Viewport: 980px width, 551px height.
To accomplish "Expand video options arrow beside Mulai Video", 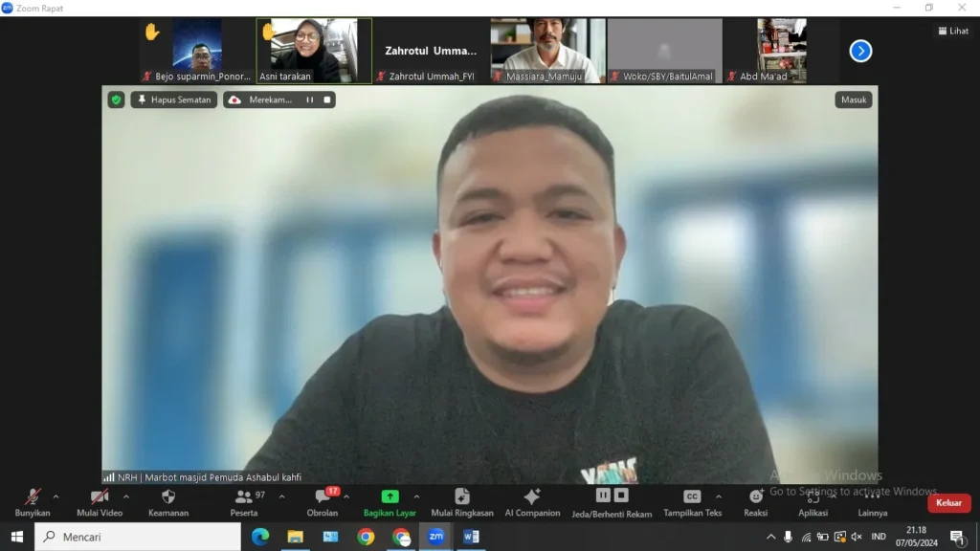I will [x=126, y=497].
